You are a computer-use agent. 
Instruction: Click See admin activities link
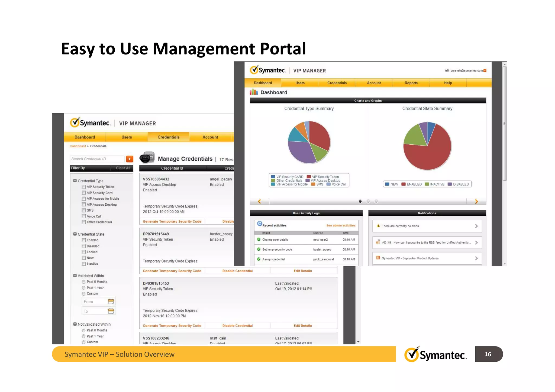[x=341, y=225]
